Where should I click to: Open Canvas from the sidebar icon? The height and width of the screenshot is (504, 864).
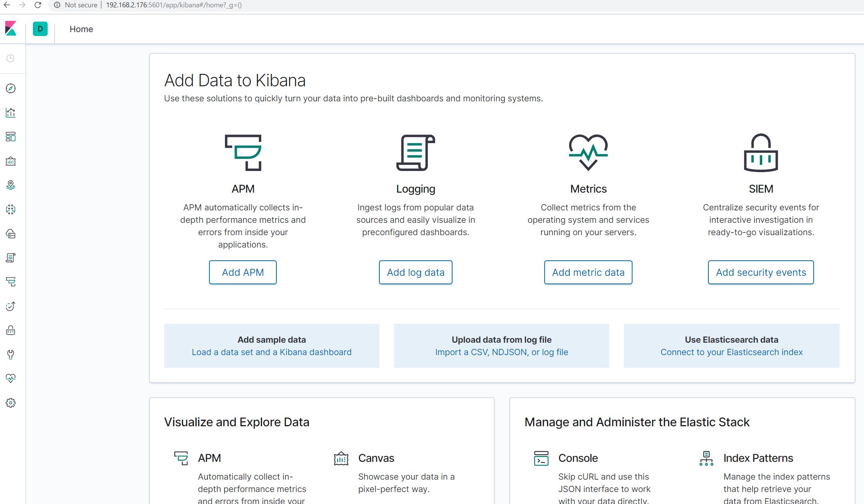(11, 161)
